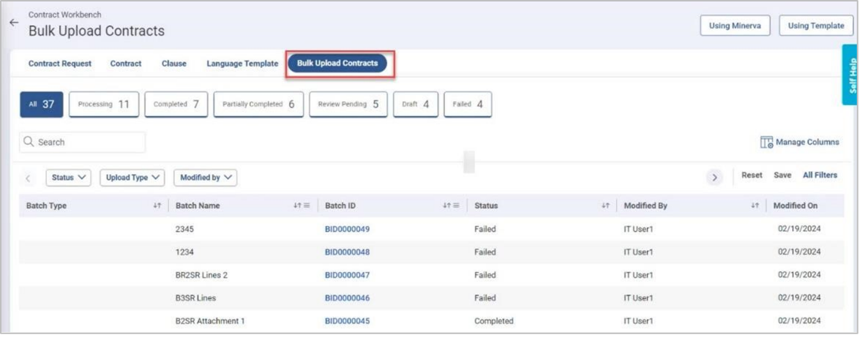Click the back arrow beside Contract Workbench
The width and height of the screenshot is (868, 351).
[13, 23]
